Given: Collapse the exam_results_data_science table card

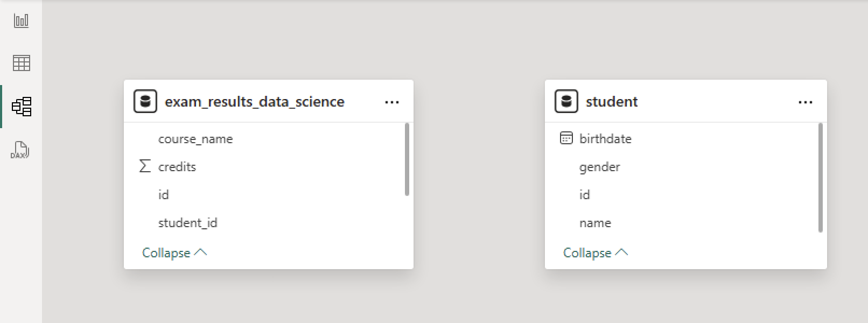Looking at the screenshot, I should click(x=173, y=252).
